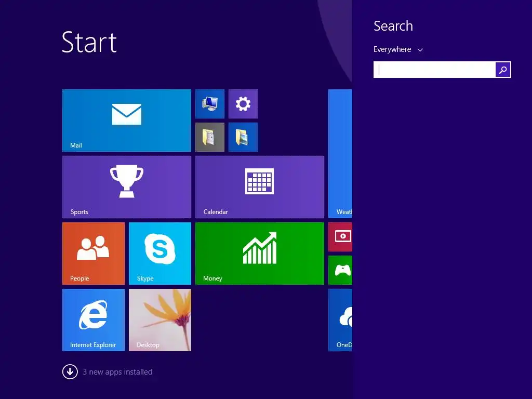Open the Video tile
The width and height of the screenshot is (532, 399).
click(x=340, y=237)
